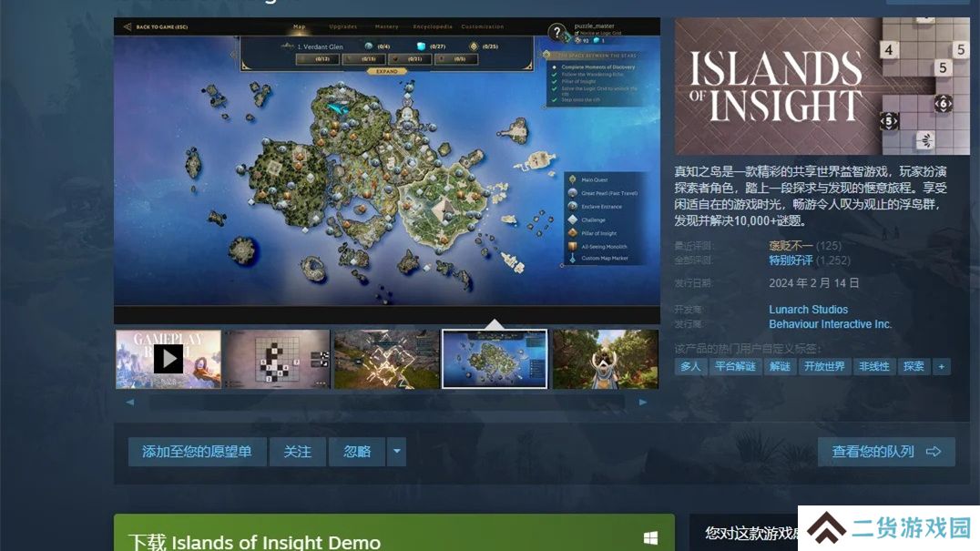Viewport: 980px width, 551px height.
Task: Open the 褒贬不一 recent reviews link
Action: [791, 246]
